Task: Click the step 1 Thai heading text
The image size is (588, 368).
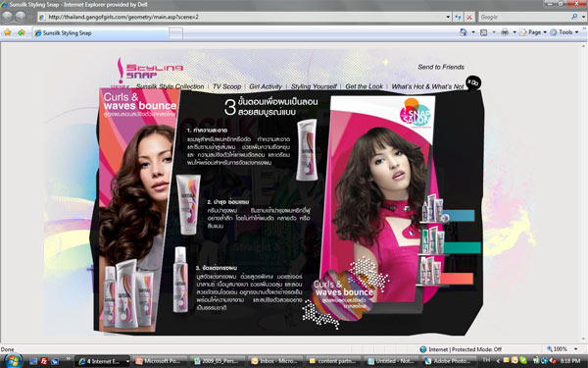Action: click(207, 131)
